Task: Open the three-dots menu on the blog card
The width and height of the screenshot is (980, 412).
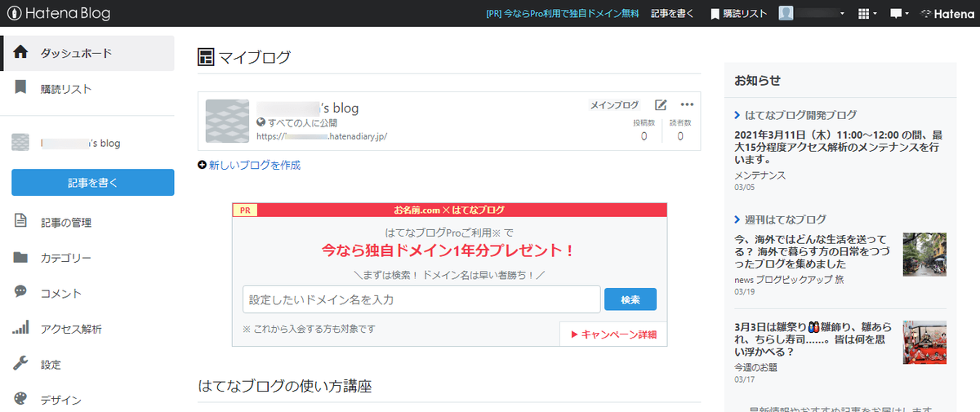Action: click(x=687, y=104)
